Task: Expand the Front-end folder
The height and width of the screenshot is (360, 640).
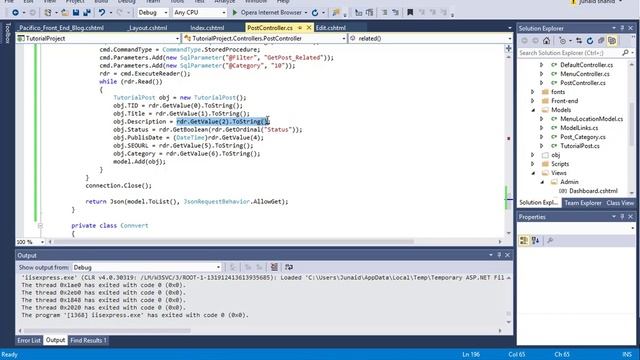Action: point(533,101)
